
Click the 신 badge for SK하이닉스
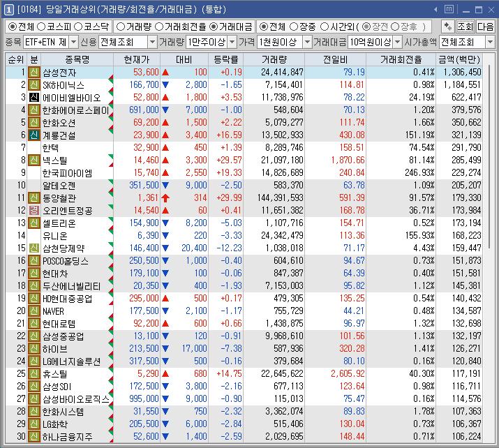click(33, 84)
